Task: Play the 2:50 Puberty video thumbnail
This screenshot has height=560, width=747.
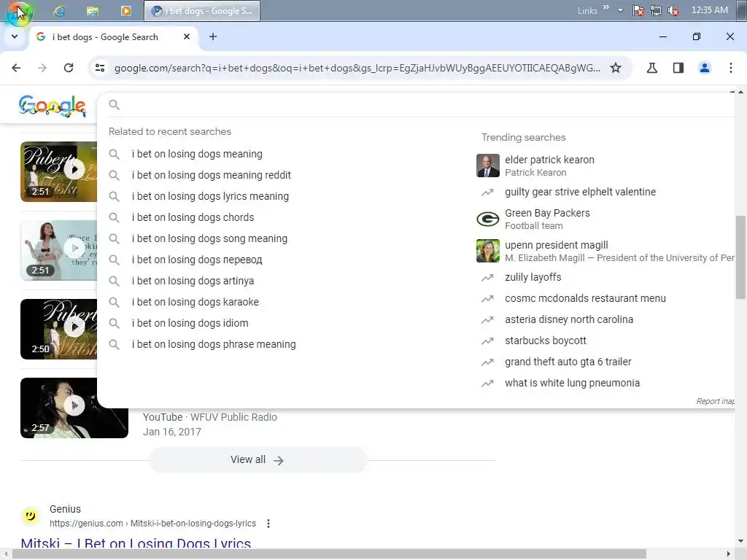Action: (58, 329)
